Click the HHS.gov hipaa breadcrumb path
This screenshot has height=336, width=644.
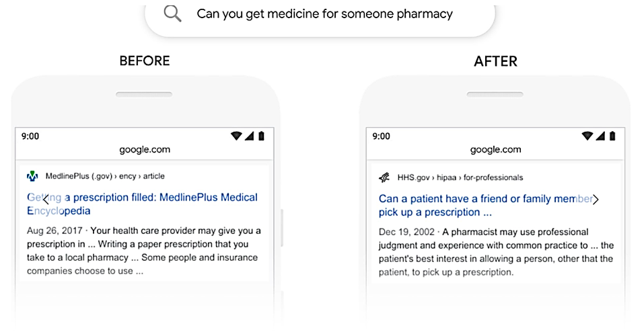pos(460,177)
